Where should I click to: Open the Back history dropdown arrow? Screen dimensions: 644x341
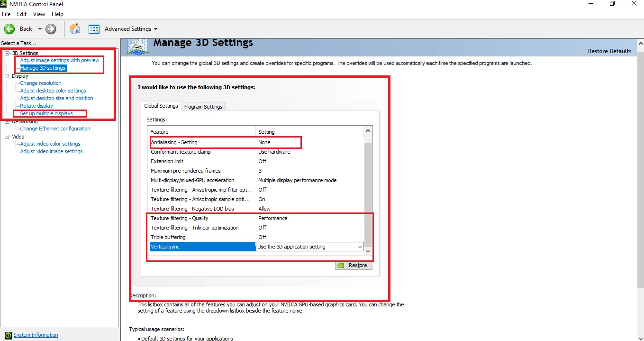click(x=40, y=29)
